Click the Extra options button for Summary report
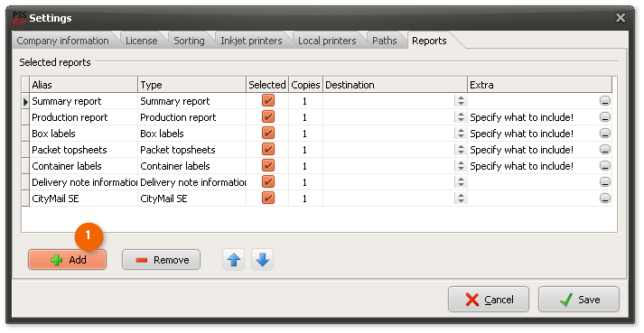Image resolution: width=644 pixels, height=333 pixels. click(x=604, y=100)
